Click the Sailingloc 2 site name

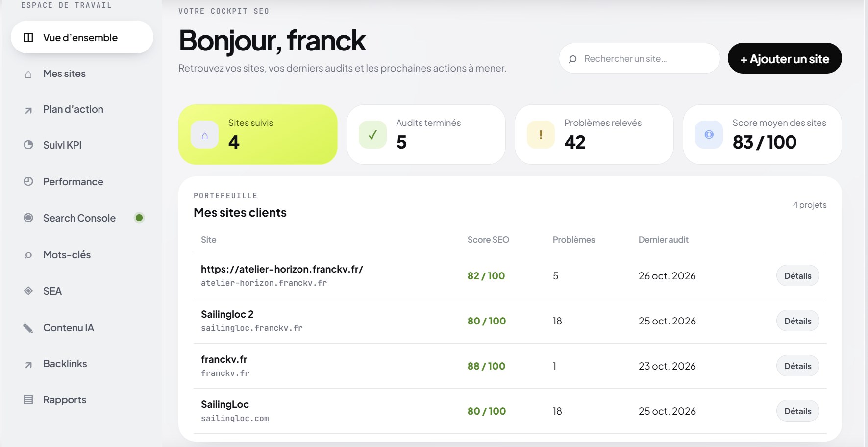click(x=227, y=314)
